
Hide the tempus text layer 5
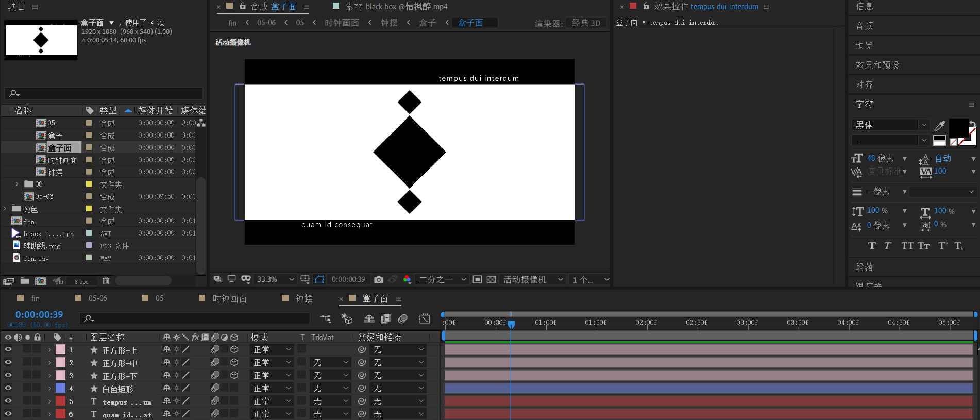(8, 400)
